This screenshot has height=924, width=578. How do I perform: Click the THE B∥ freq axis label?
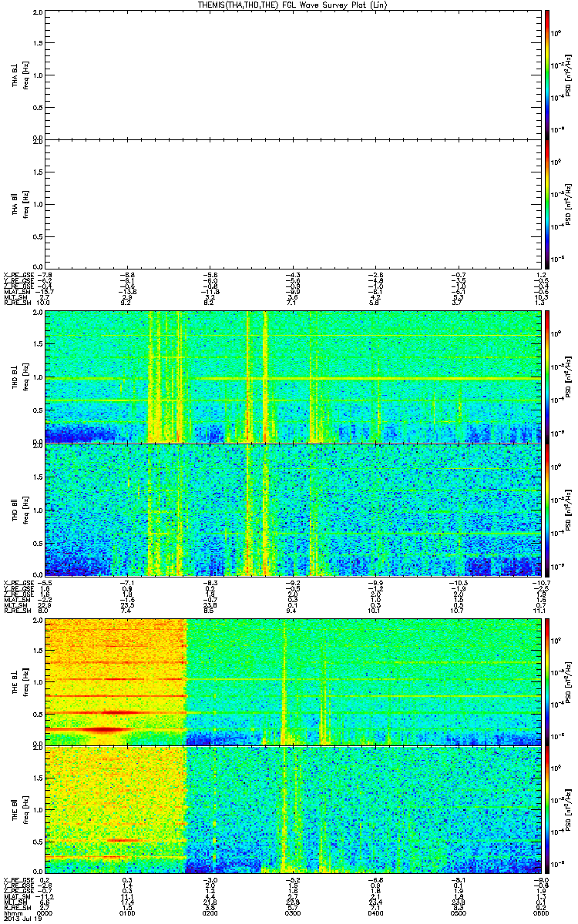click(20, 811)
